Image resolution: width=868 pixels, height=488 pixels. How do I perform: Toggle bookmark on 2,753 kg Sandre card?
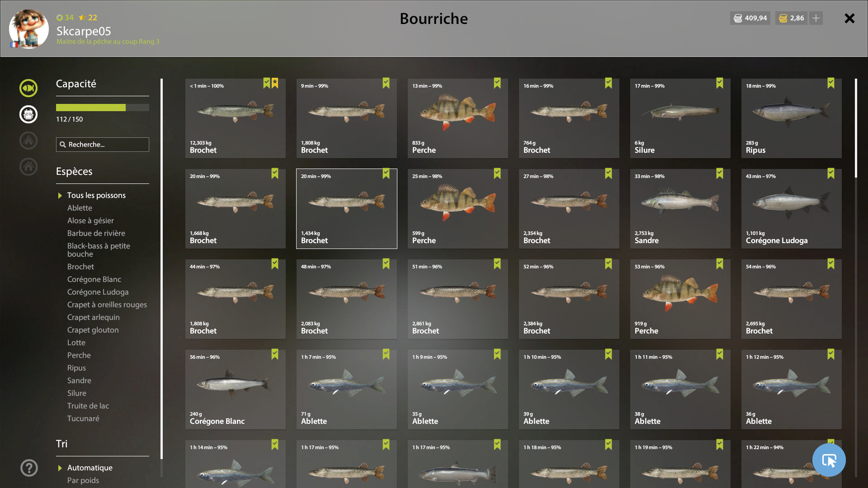(x=720, y=174)
